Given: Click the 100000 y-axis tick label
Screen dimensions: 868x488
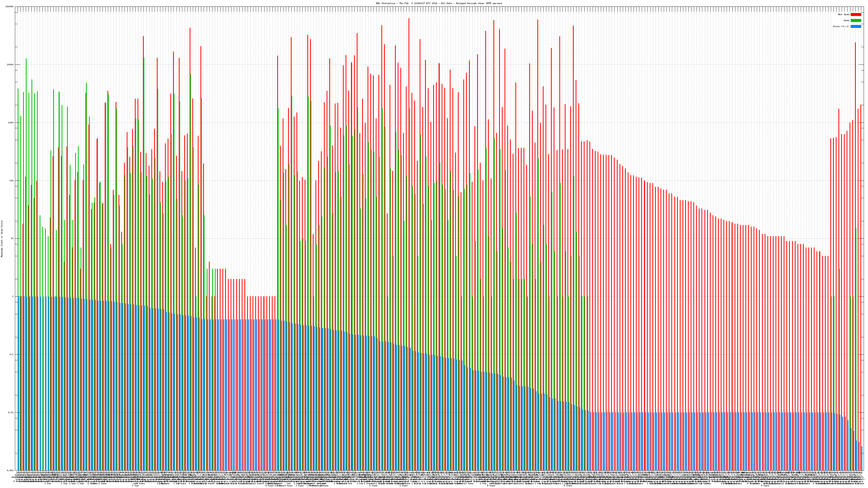Looking at the screenshot, I should point(10,7).
